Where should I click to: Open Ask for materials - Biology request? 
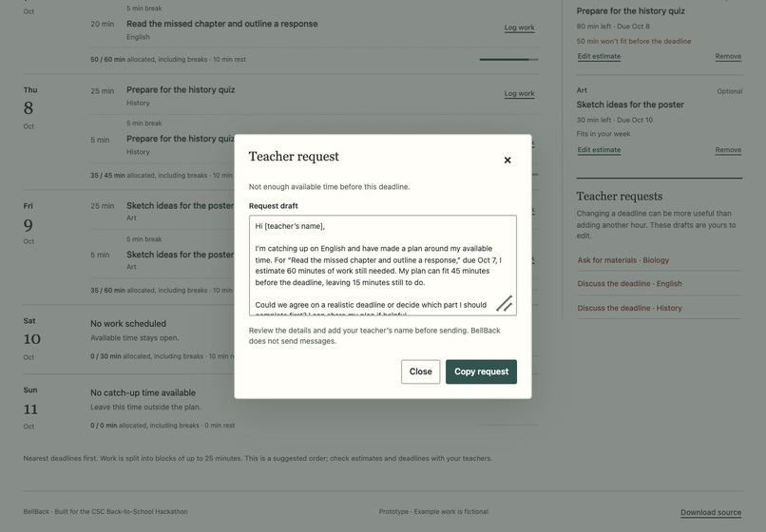(x=622, y=260)
